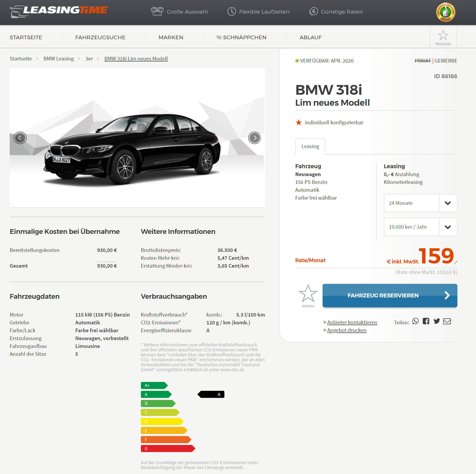Viewport: 476px width, 474px height.
Task: Click the Günstige Raten euro icon
Action: click(313, 12)
